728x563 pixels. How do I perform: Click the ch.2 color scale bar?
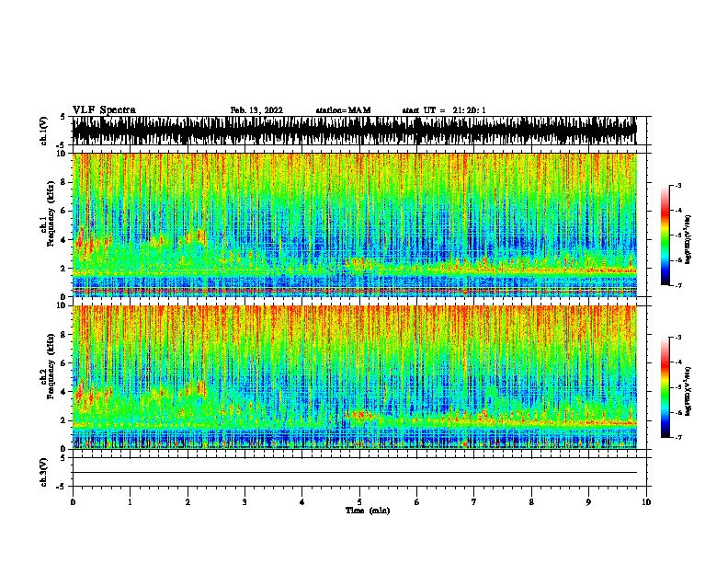pyautogui.click(x=665, y=387)
